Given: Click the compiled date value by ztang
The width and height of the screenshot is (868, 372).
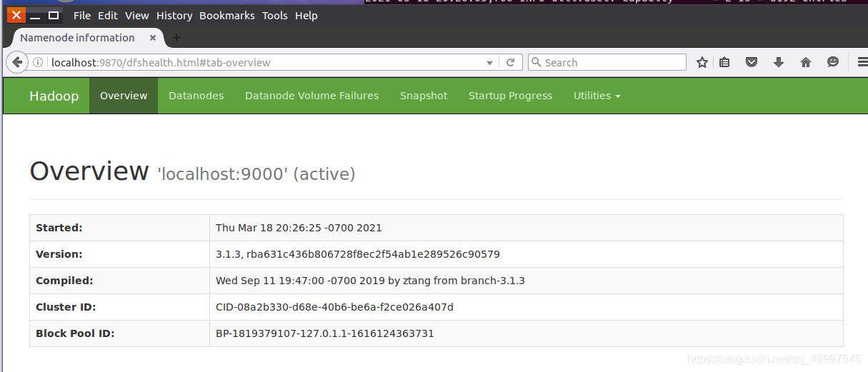Looking at the screenshot, I should point(370,281).
